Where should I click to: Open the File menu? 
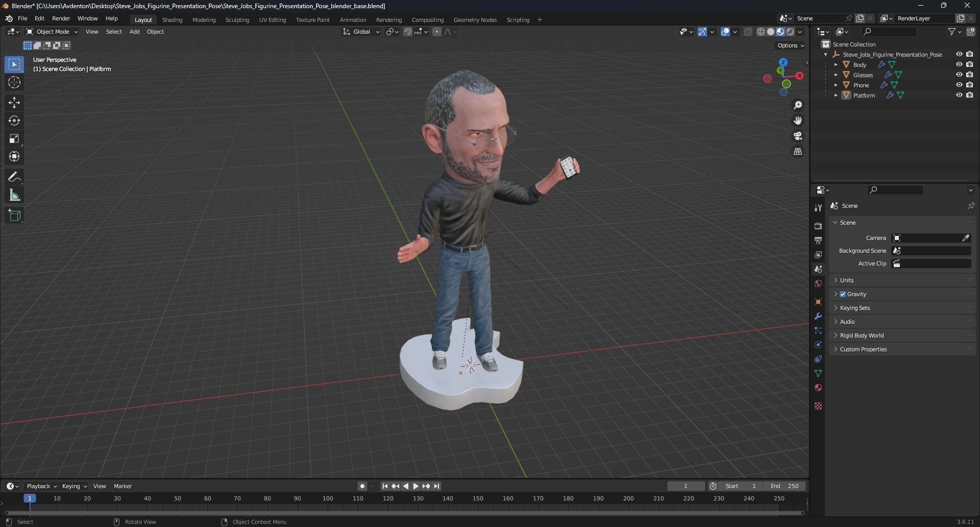[x=22, y=18]
